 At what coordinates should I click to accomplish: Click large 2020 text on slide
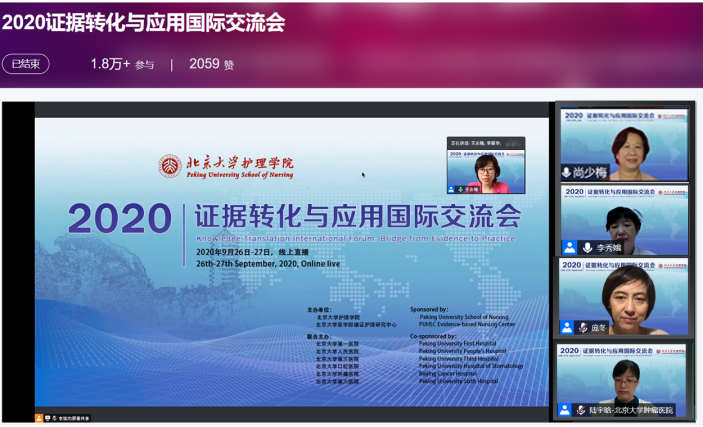(120, 218)
